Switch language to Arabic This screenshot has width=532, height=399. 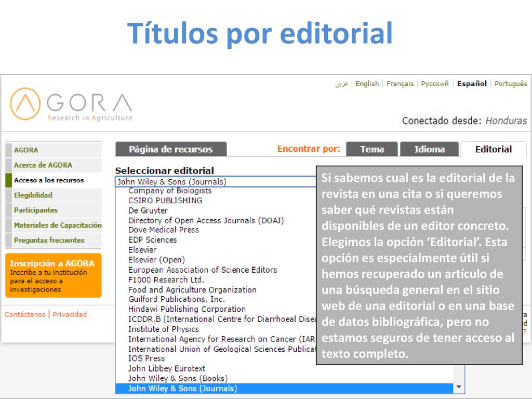[x=342, y=84]
